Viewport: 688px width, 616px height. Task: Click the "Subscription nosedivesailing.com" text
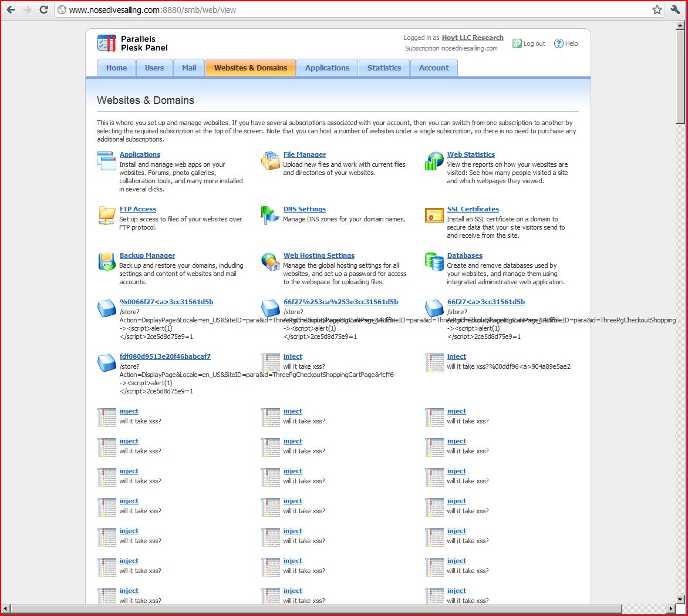pos(451,48)
